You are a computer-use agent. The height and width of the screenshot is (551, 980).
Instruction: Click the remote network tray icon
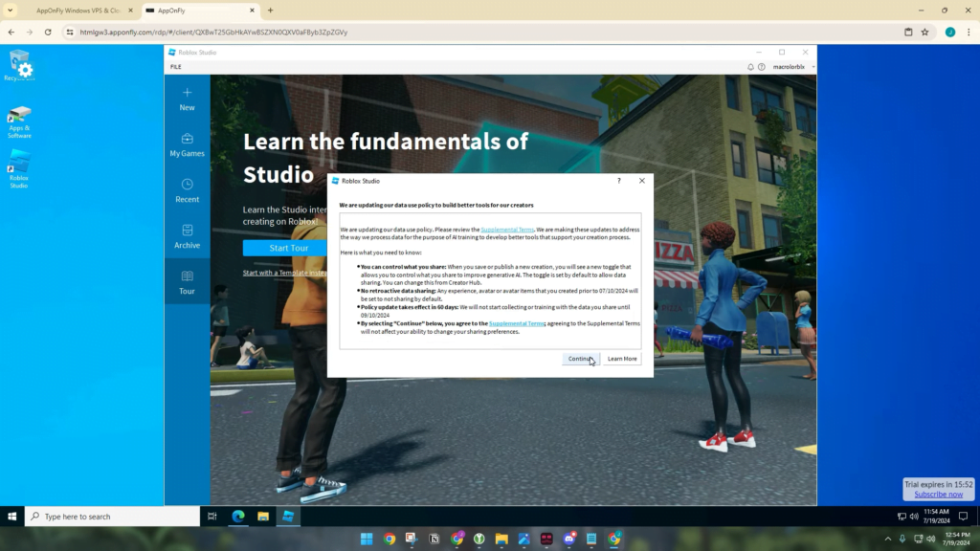(902, 517)
